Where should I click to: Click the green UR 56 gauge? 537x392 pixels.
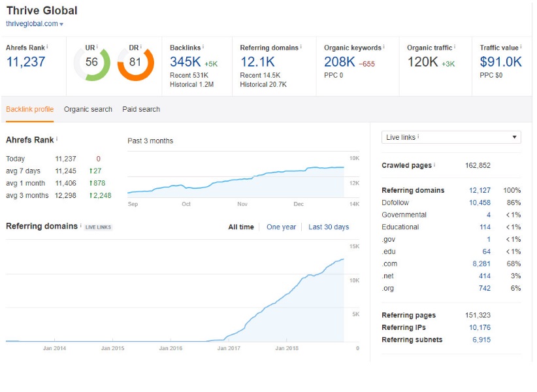pos(91,63)
